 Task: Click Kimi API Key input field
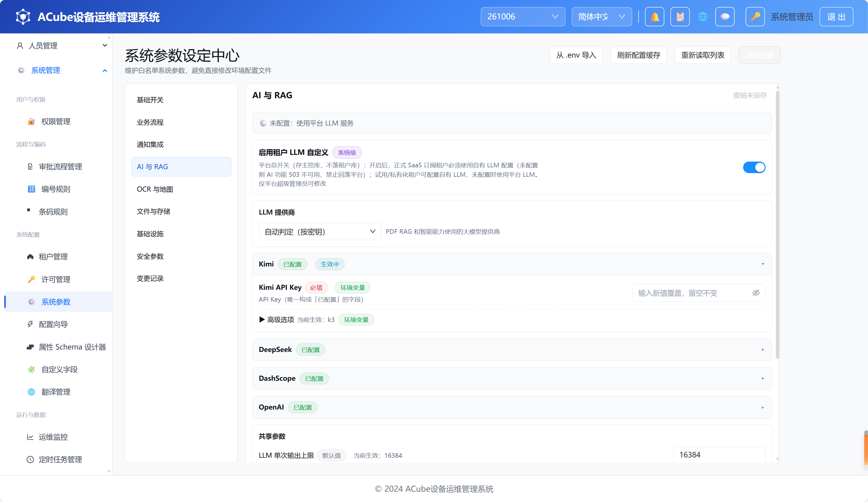click(699, 293)
